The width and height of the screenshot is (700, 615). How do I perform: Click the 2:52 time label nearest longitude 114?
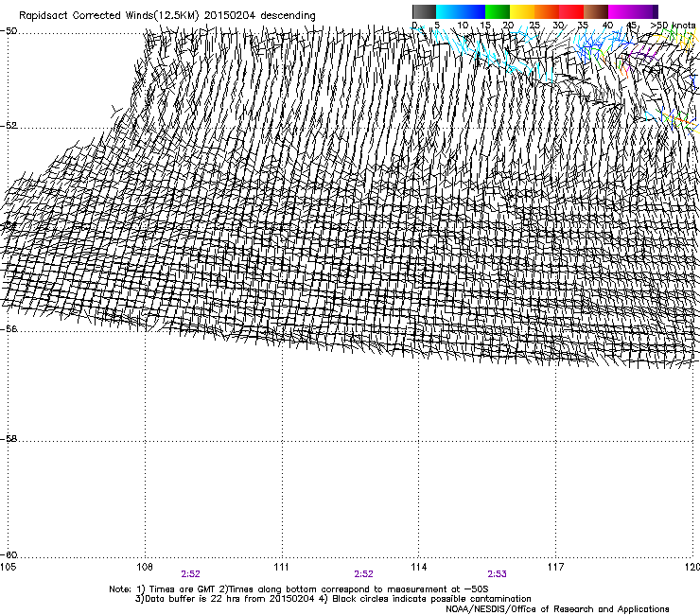click(363, 574)
